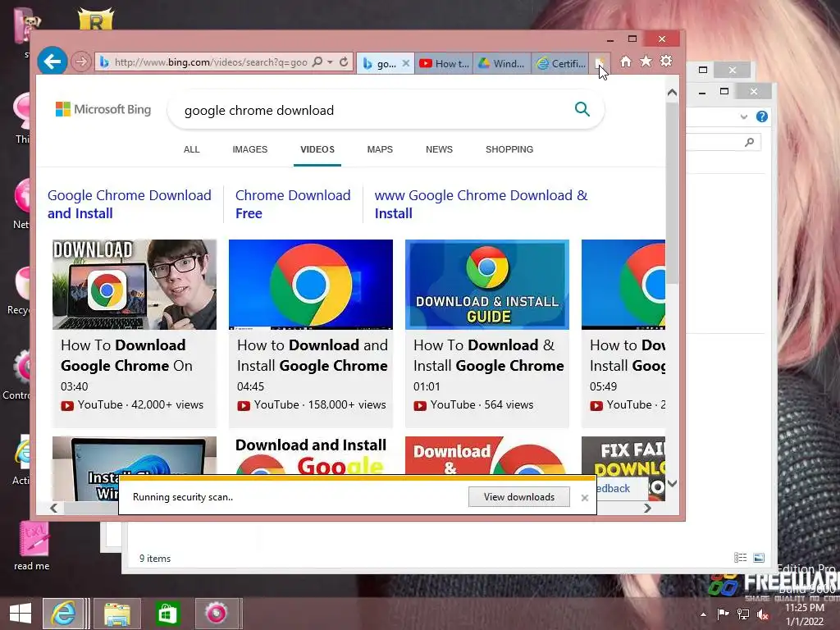Open the Windows Start button
This screenshot has height=630, width=840.
21,614
